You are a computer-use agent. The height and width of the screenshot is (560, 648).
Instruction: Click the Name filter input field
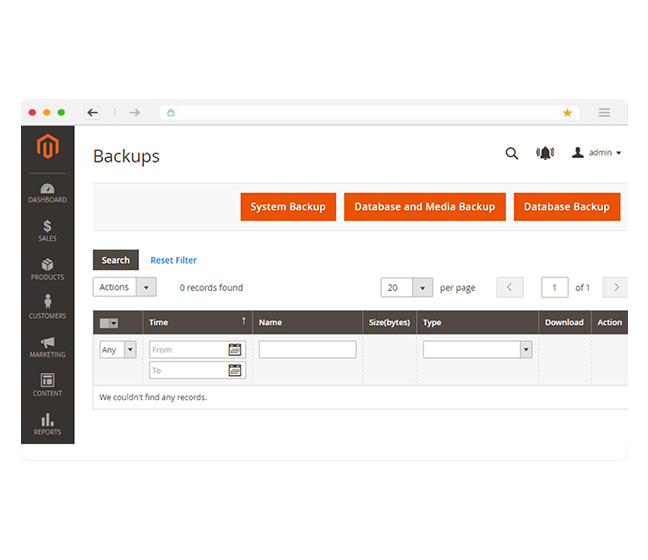[x=307, y=350]
